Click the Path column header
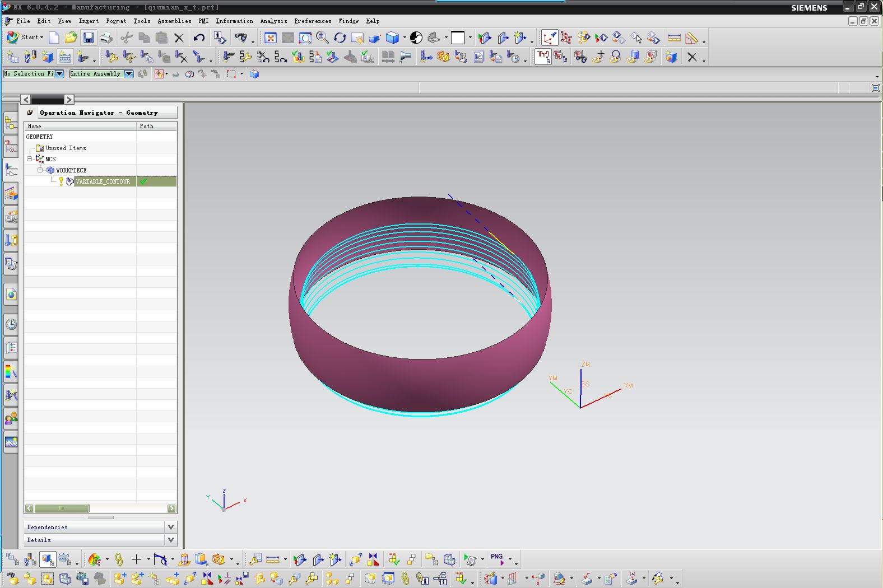Screen dimensions: 883x588 pos(157,126)
